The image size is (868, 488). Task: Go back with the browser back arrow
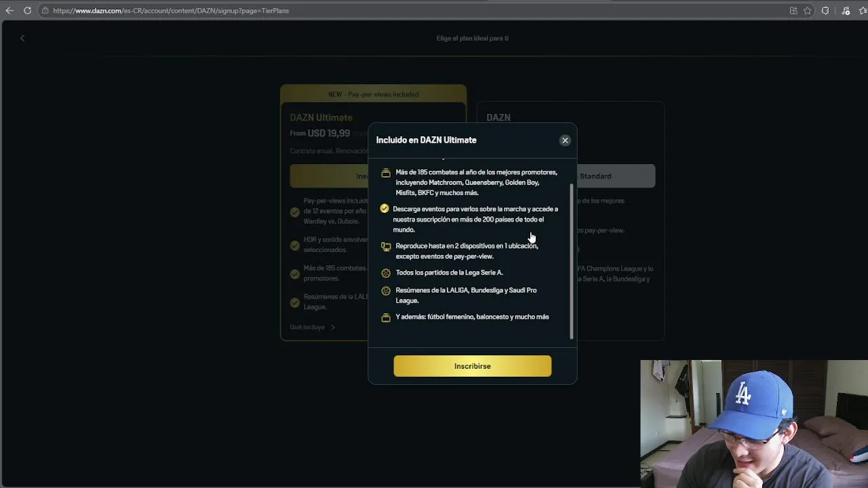9,11
